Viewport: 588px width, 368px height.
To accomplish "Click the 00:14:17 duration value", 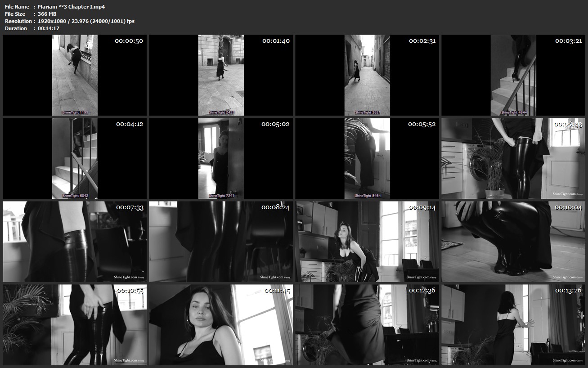I will pyautogui.click(x=49, y=28).
